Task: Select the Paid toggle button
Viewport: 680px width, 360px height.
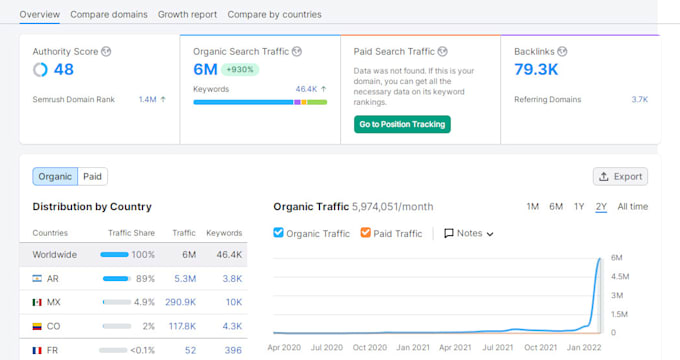Action: 92,177
